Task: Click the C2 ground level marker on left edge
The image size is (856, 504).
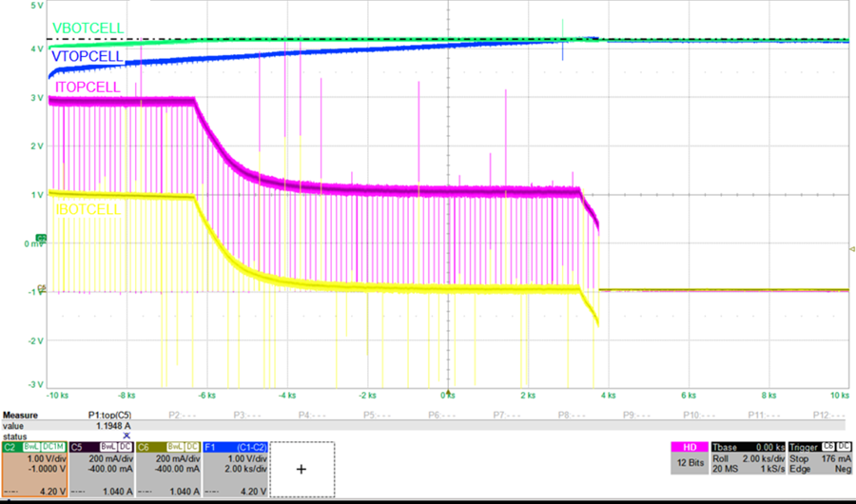Action: pyautogui.click(x=41, y=238)
